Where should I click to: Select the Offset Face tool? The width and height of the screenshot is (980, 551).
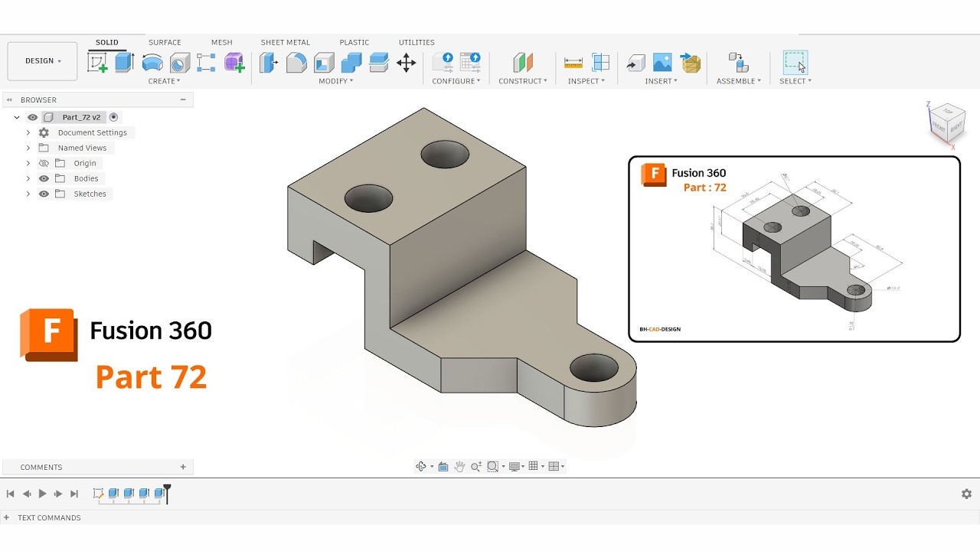pos(379,63)
